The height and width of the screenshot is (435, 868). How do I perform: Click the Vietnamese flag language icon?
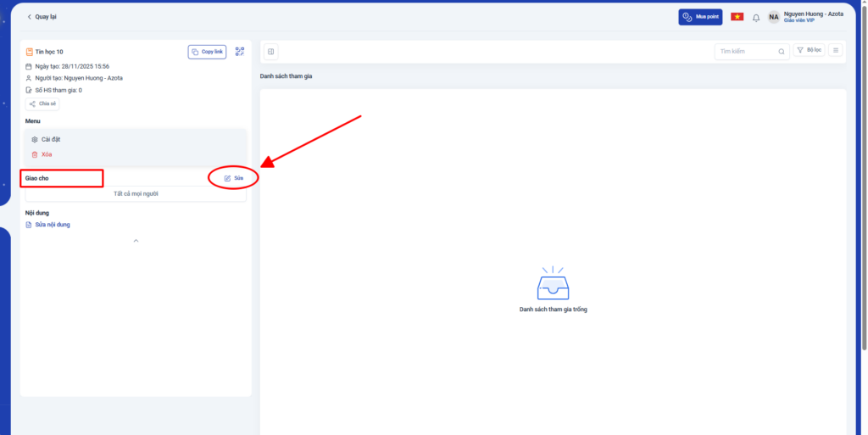(737, 17)
